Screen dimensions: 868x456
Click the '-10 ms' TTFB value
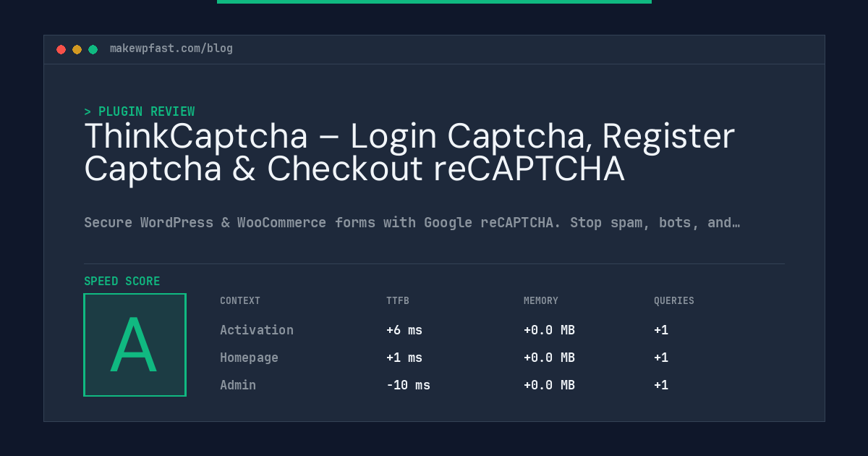pos(408,385)
